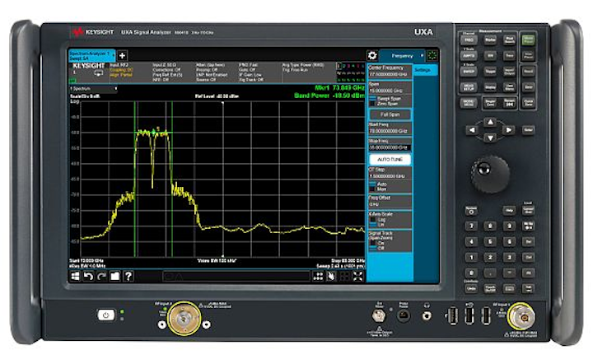Click the FREQ hardware key
Screen dimensions: 593x364
(469, 40)
